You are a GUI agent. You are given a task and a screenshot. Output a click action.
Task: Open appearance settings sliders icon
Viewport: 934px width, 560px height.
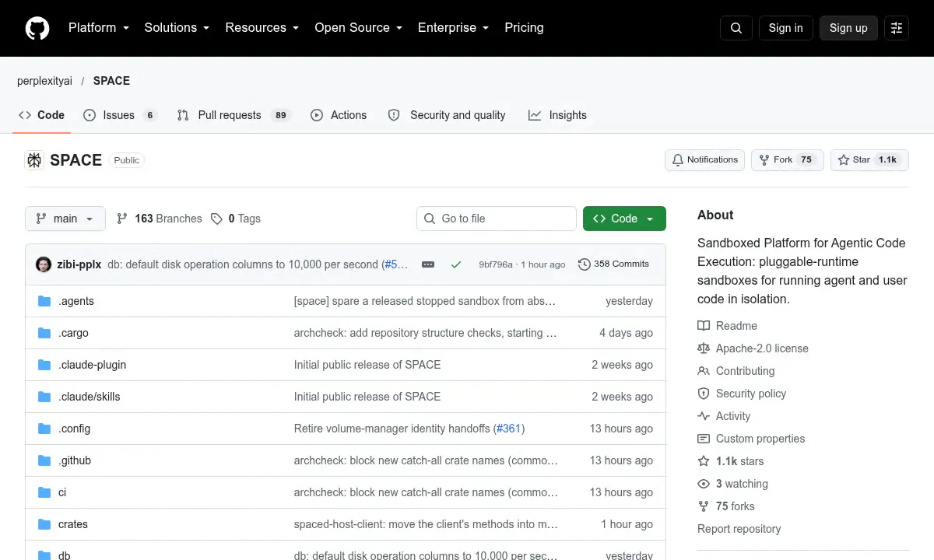(897, 28)
